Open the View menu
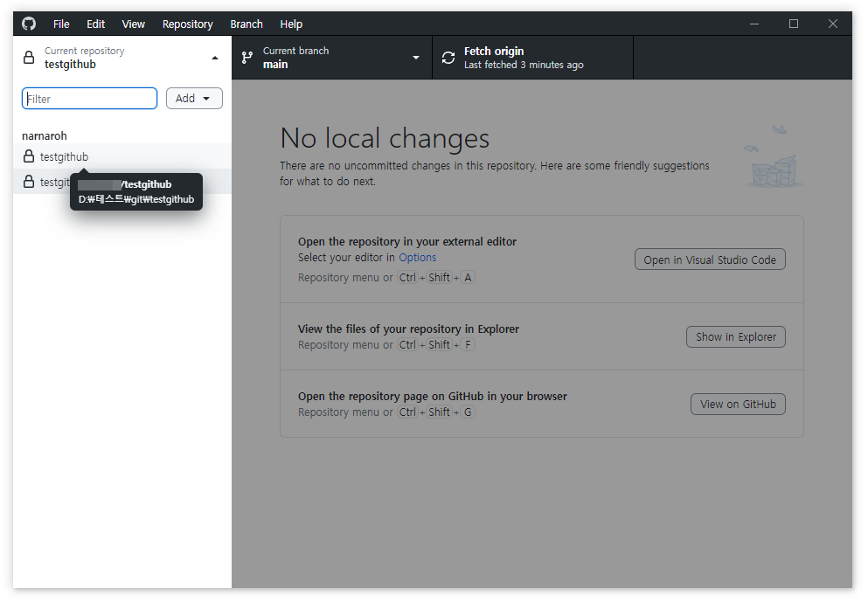The image size is (868, 602). coord(134,24)
